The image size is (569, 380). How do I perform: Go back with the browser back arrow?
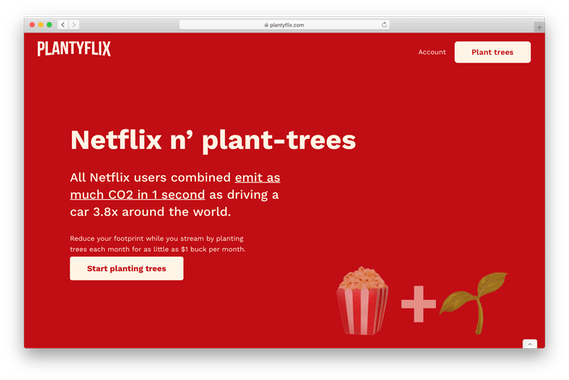63,25
